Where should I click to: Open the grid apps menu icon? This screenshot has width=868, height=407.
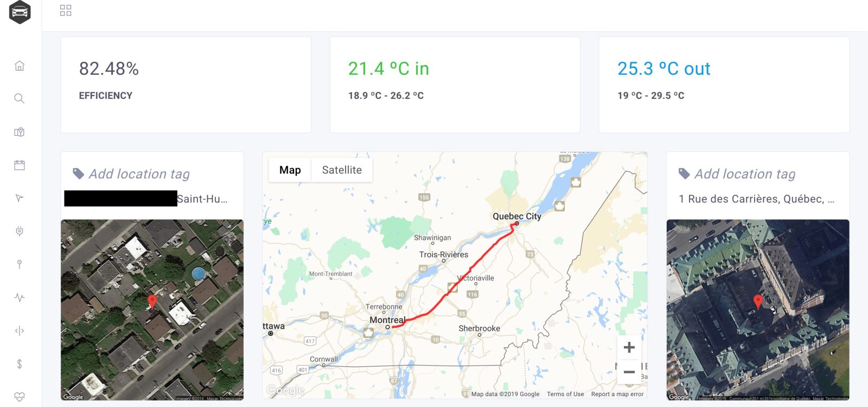(x=66, y=10)
